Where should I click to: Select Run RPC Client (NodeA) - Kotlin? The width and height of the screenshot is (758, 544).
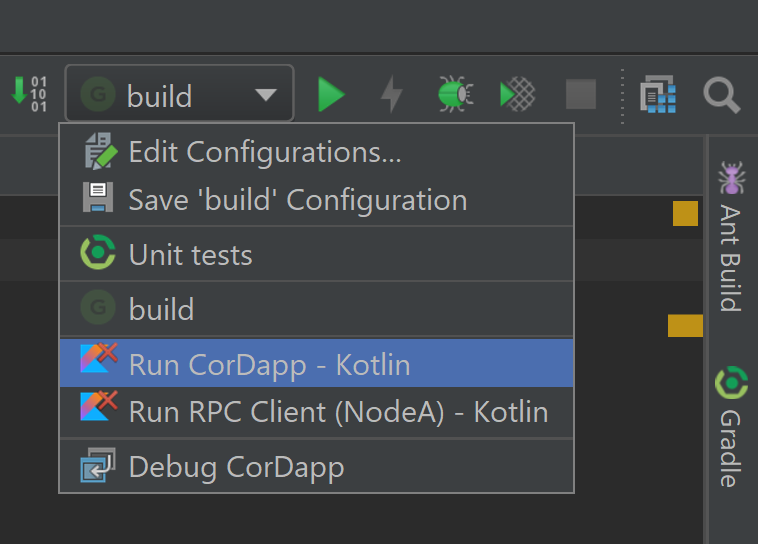click(317, 412)
